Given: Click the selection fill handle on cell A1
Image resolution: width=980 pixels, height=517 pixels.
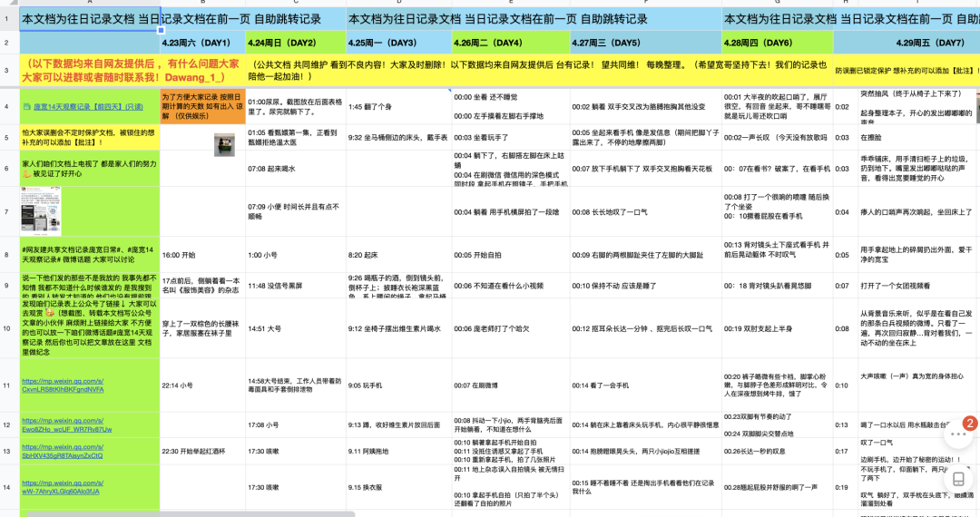Looking at the screenshot, I should point(161,30).
